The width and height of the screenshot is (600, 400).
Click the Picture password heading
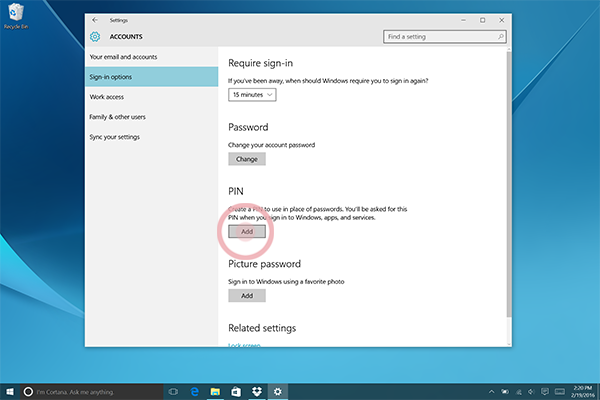point(264,264)
